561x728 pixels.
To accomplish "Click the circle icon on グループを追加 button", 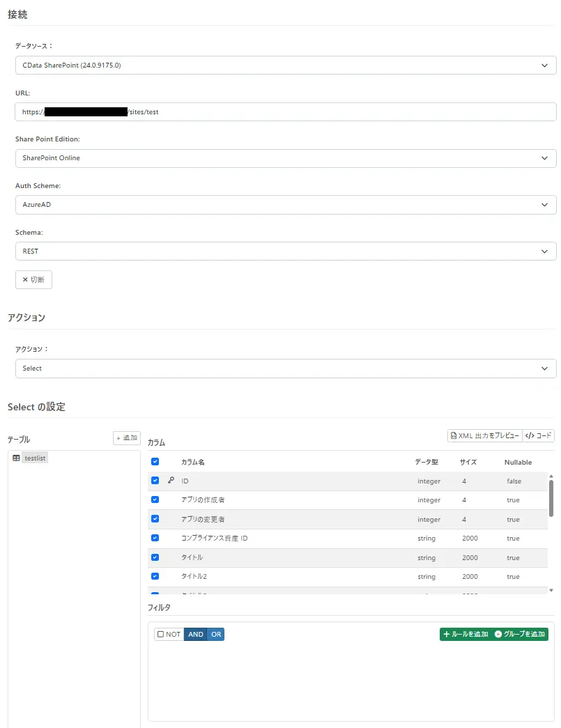I will 496,634.
